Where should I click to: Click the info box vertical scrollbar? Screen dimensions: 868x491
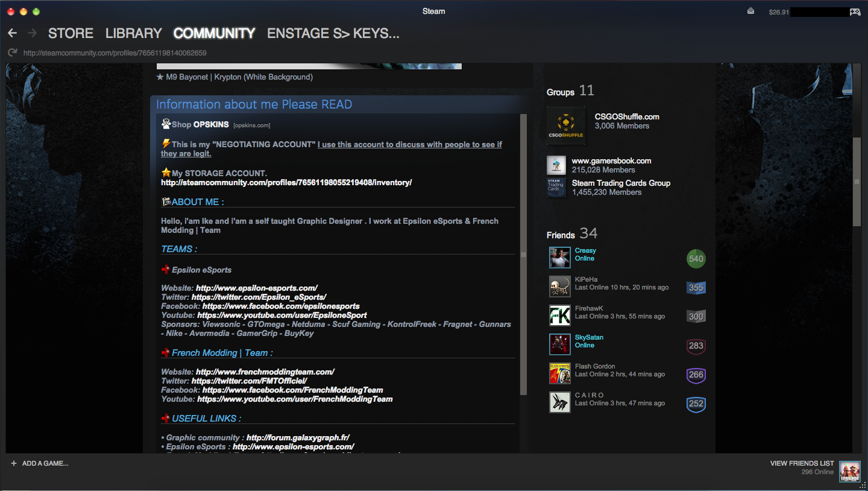pos(523,253)
